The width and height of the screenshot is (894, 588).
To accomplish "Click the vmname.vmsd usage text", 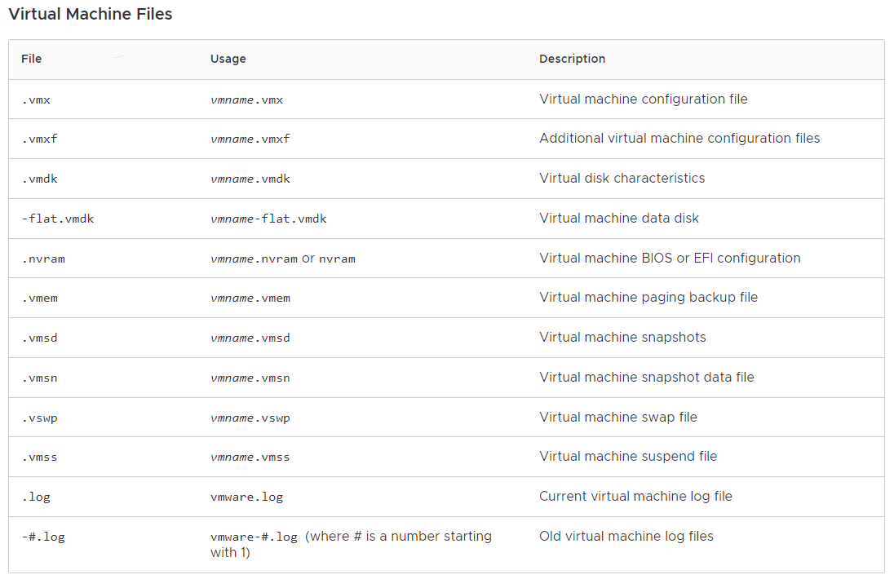I will [250, 338].
